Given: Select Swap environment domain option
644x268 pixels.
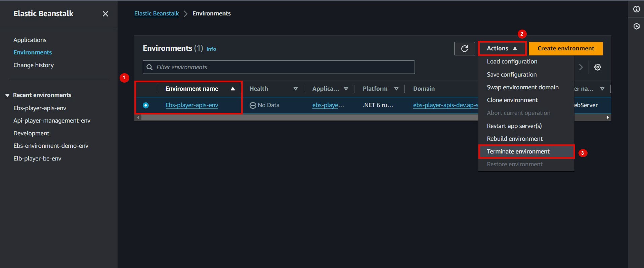Looking at the screenshot, I should [x=523, y=87].
